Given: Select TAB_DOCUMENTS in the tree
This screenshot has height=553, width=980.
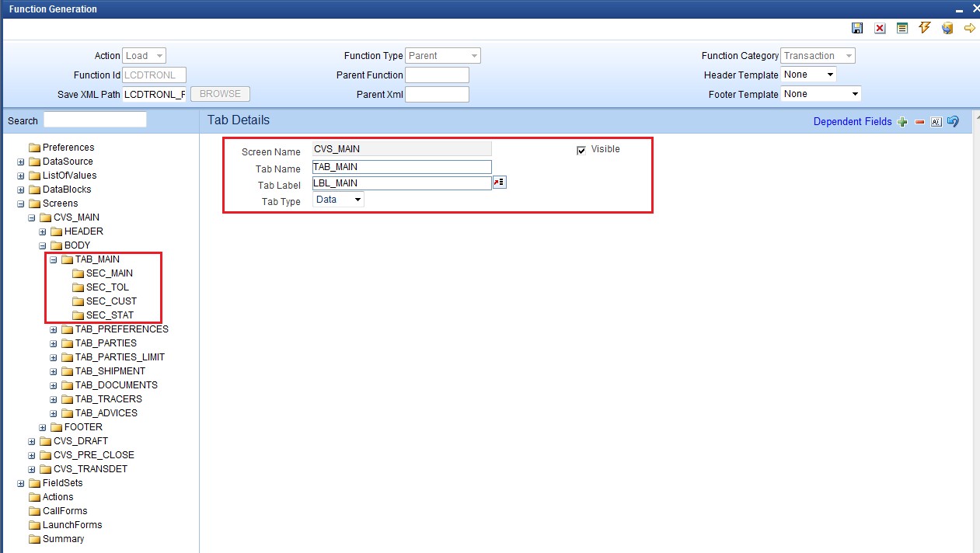Looking at the screenshot, I should pyautogui.click(x=117, y=385).
